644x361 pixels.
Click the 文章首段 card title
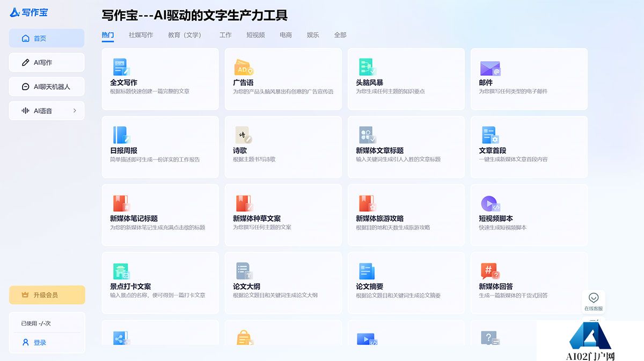(x=493, y=150)
